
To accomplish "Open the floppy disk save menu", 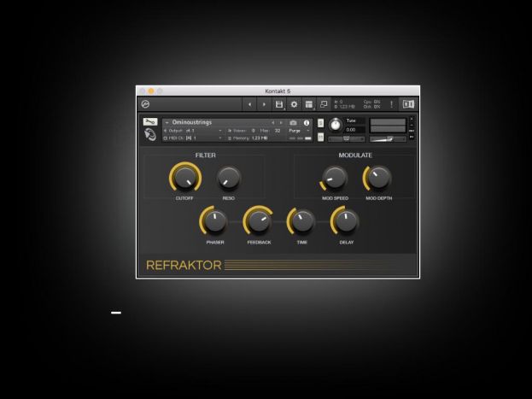I will (x=279, y=104).
